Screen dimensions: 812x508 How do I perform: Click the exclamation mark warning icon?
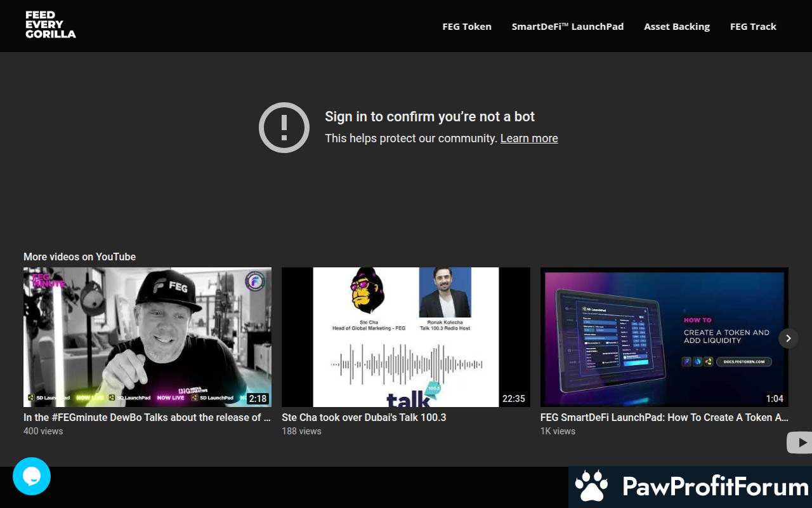tap(284, 127)
